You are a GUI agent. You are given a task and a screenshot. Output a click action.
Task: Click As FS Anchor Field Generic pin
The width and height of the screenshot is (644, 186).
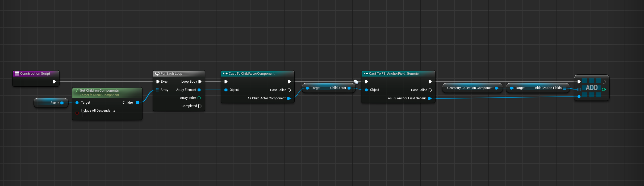[429, 98]
